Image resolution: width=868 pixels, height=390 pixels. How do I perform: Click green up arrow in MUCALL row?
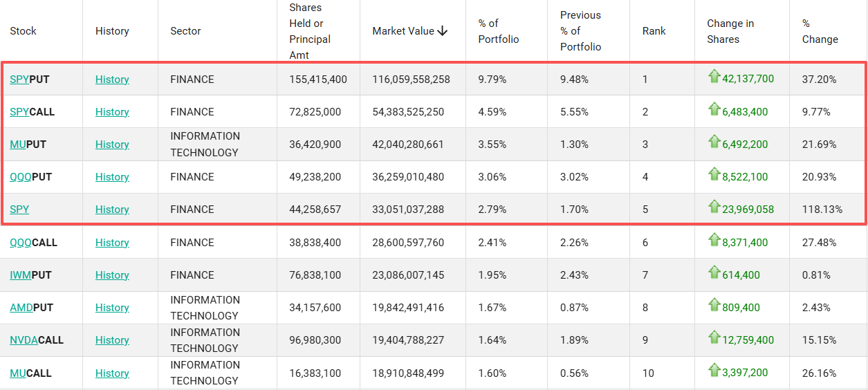(x=714, y=371)
